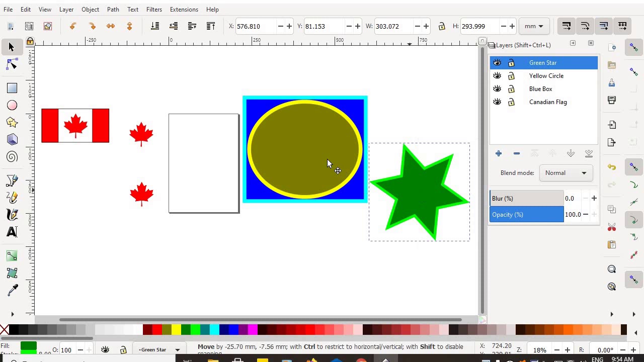
Task: Select the Yellow Circle layer name
Action: [x=546, y=76]
